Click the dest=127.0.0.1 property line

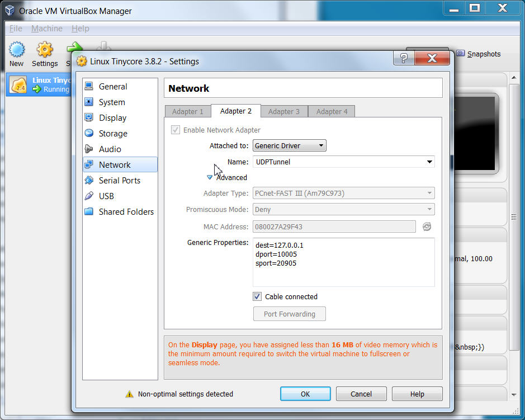279,245
